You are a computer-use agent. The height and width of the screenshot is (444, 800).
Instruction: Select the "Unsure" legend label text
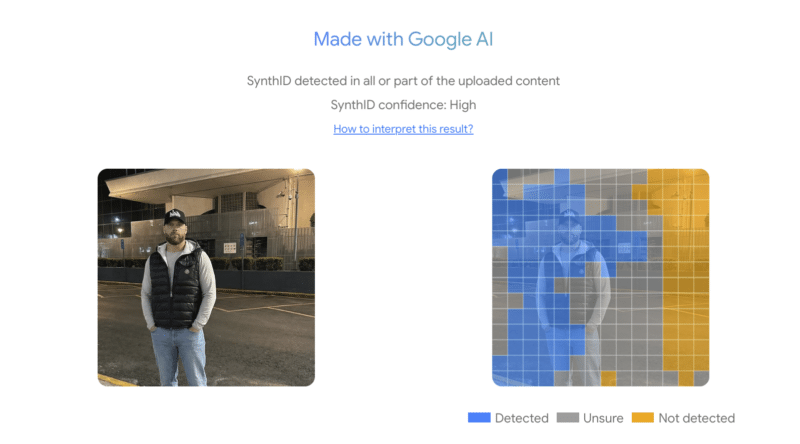[x=603, y=418]
